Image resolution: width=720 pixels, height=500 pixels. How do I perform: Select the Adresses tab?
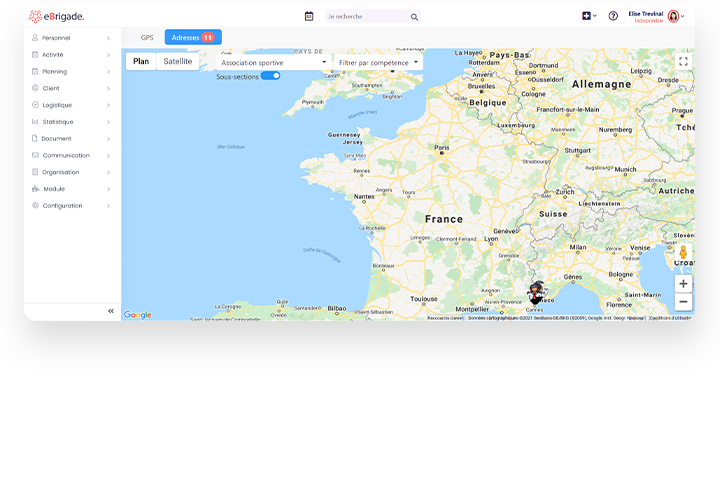[x=192, y=37]
